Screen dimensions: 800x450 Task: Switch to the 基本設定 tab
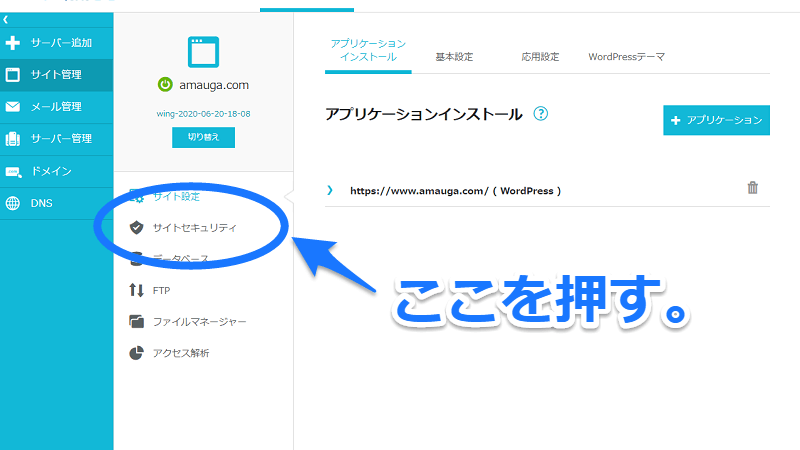455,57
